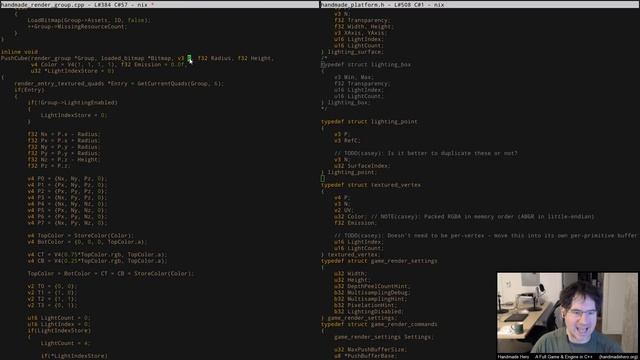Viewport: 640px width, 360px height.
Task: Click the 'b32 PixelationHint;' line
Action: point(366,305)
